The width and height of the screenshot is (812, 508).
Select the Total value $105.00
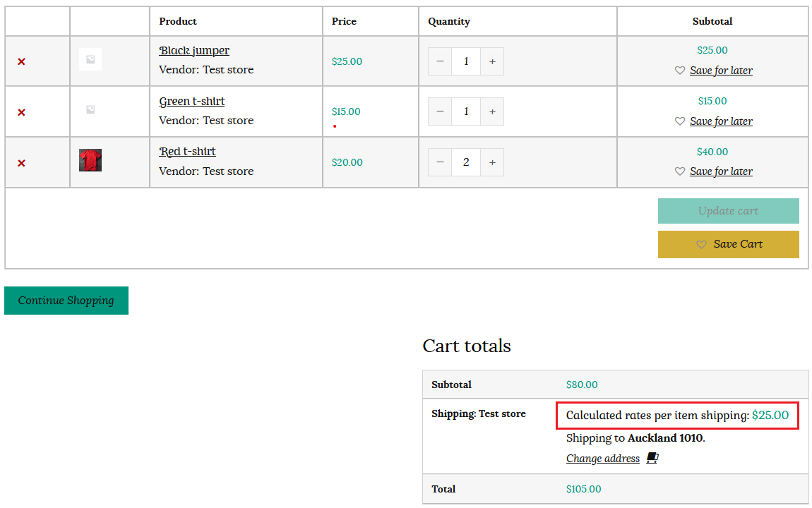(x=584, y=490)
